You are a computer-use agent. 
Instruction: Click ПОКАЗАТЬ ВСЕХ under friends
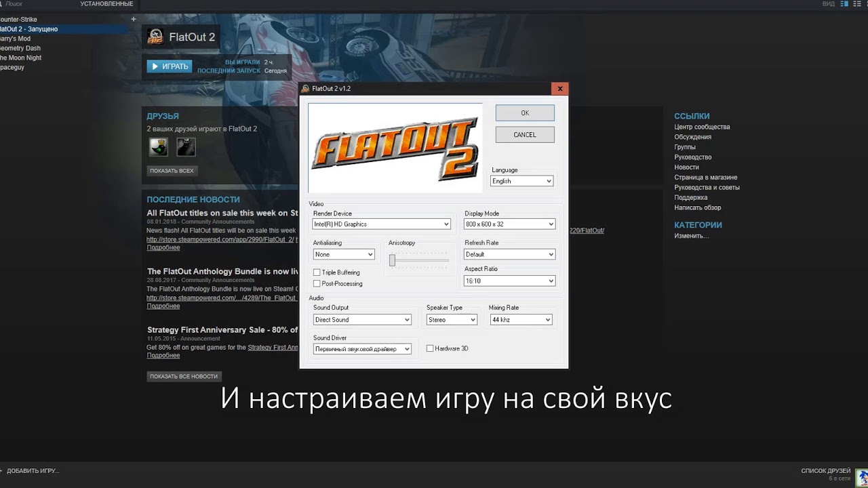[x=172, y=171]
